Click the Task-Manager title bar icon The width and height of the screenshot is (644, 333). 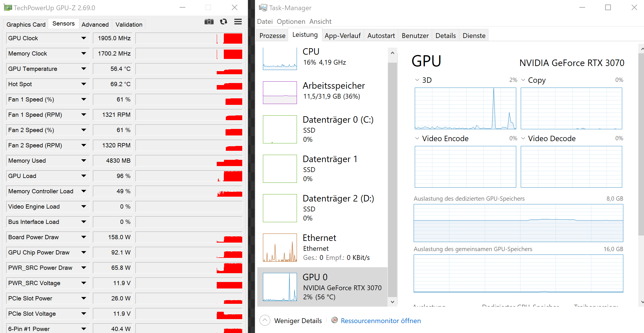[263, 8]
